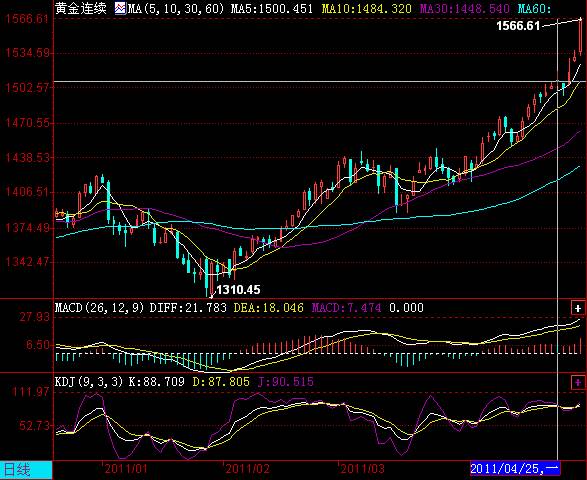The height and width of the screenshot is (480, 587).
Task: Click the 1502.57 price axis label
Action: coord(27,88)
